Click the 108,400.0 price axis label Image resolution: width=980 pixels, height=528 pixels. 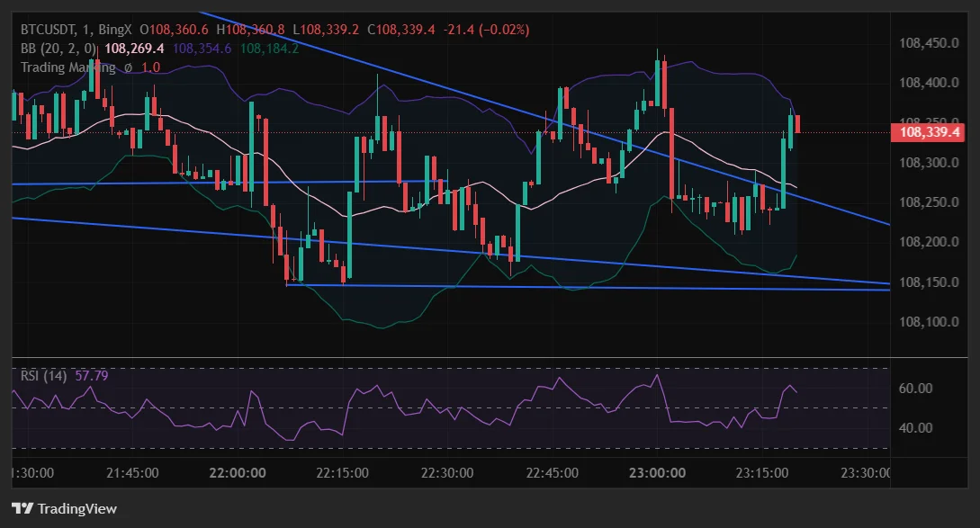click(928, 83)
